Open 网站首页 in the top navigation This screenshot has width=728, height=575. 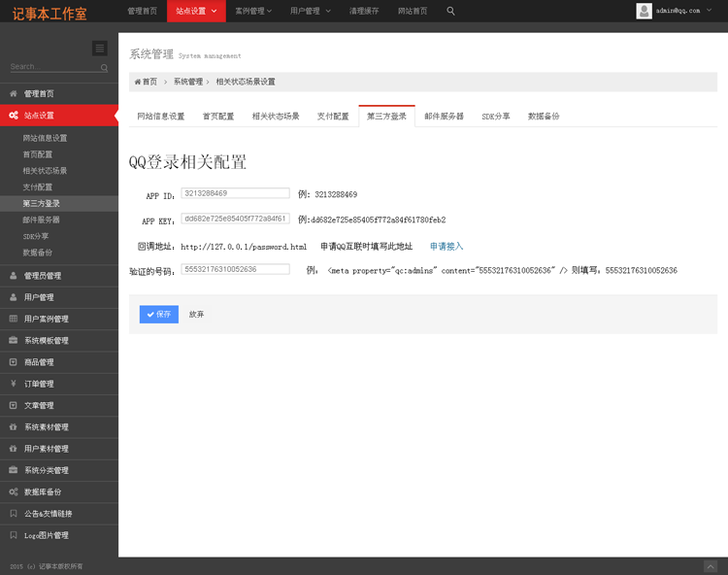pos(413,11)
